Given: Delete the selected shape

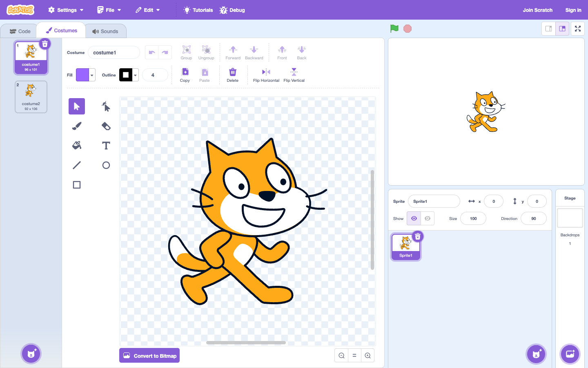Looking at the screenshot, I should coord(233,75).
